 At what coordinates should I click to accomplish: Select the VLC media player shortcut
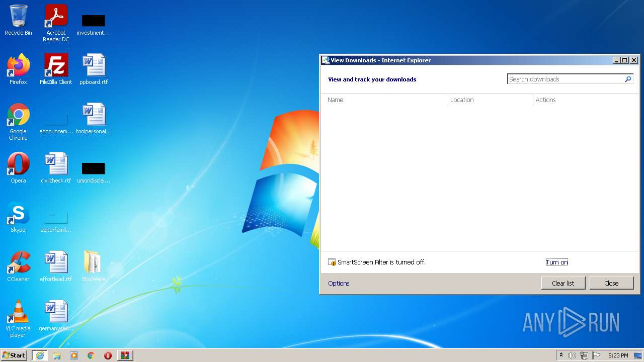18,319
